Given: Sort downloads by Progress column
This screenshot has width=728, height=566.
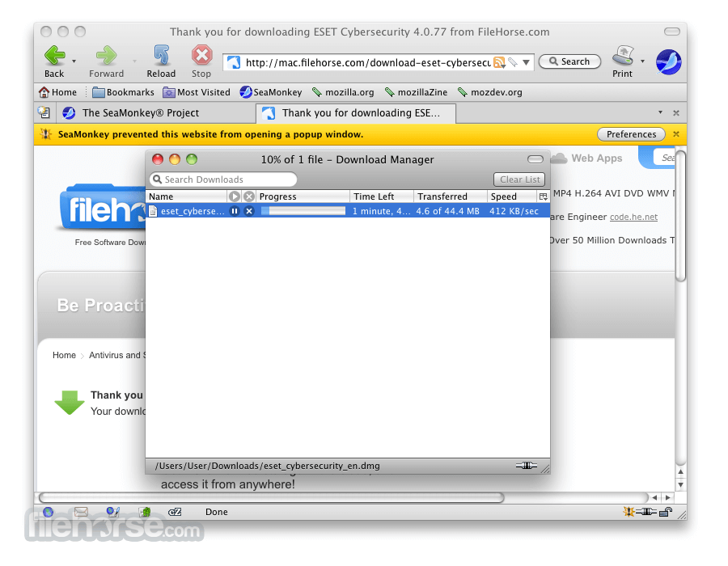Looking at the screenshot, I should [303, 196].
